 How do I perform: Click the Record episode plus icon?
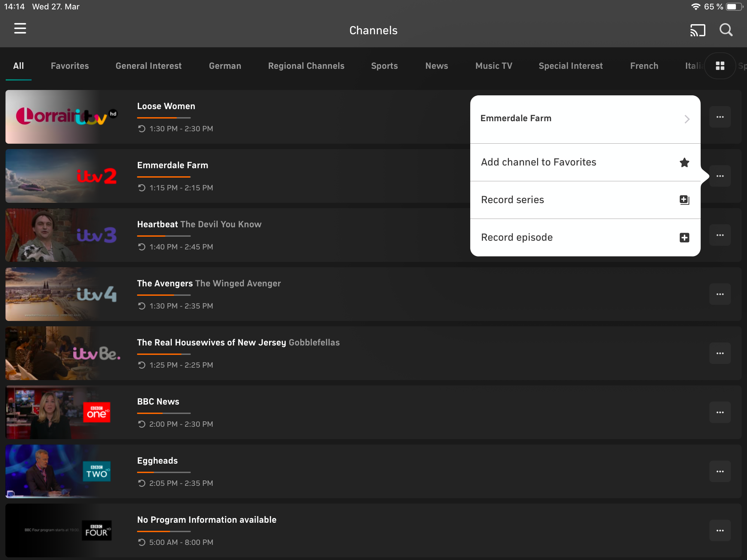pyautogui.click(x=684, y=238)
